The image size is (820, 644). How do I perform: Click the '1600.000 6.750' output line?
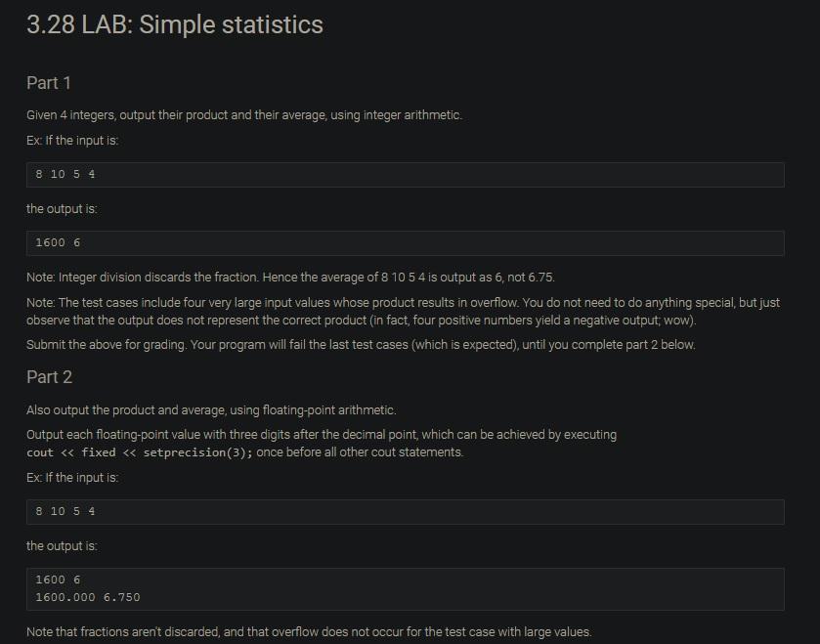pos(88,597)
